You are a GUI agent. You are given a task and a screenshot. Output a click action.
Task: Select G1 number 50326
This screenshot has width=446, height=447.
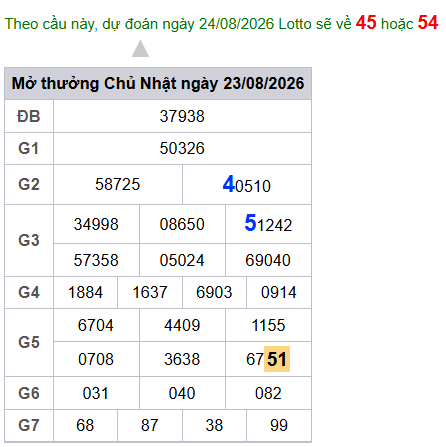tap(182, 148)
